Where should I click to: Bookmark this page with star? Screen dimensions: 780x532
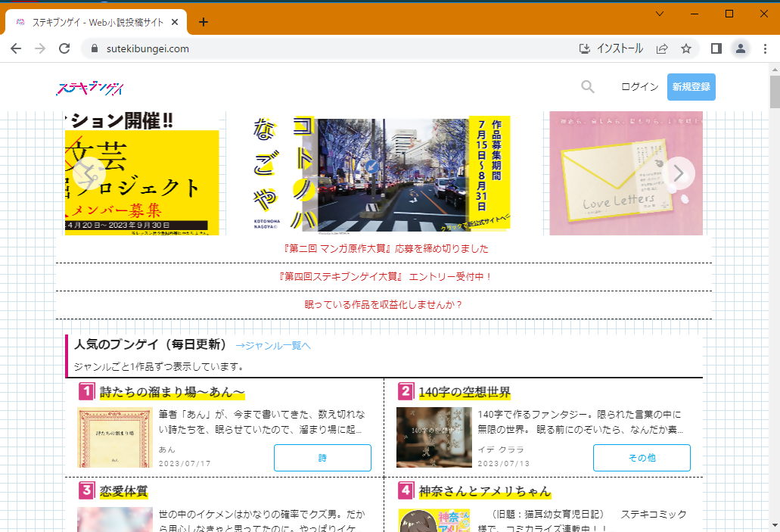point(686,48)
